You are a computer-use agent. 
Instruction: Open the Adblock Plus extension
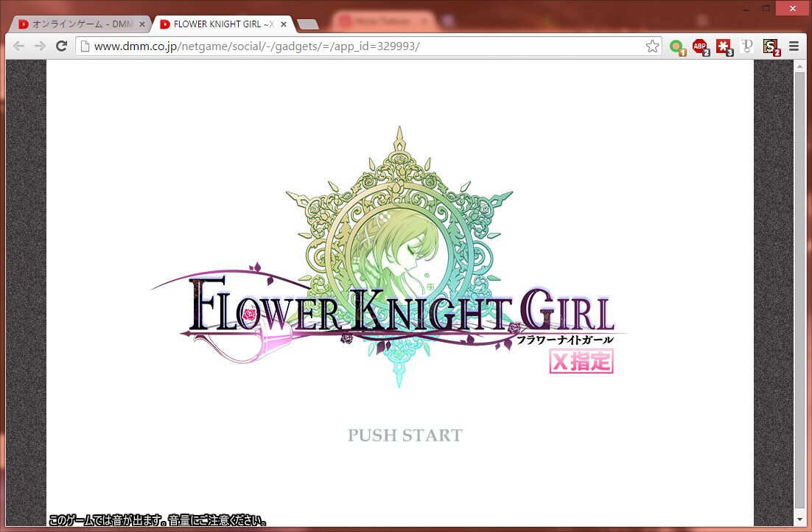click(x=701, y=47)
